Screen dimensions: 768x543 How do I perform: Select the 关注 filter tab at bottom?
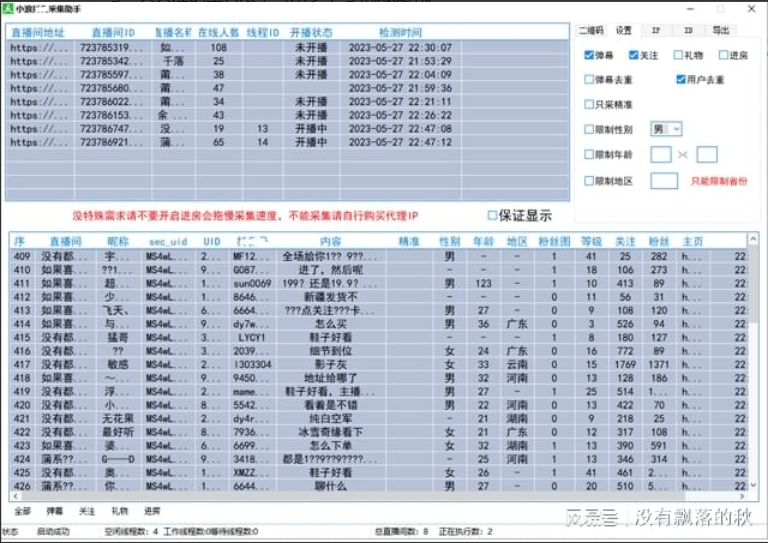(x=87, y=511)
